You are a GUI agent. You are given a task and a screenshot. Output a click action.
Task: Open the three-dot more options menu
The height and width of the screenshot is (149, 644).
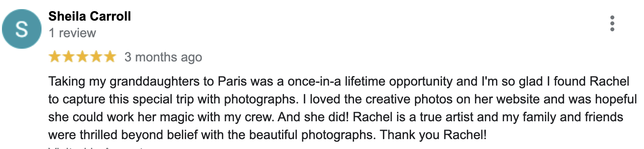pos(612,24)
